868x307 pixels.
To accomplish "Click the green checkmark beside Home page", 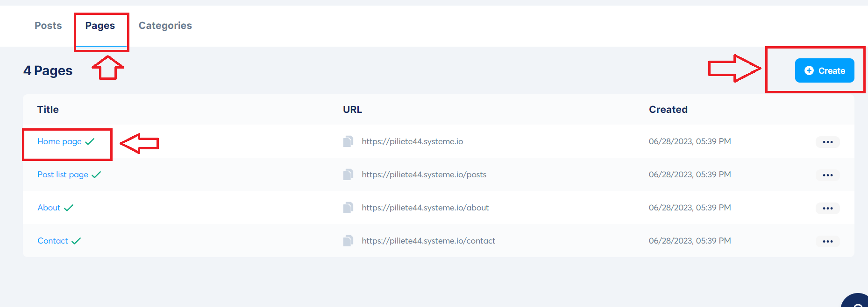I will pos(90,141).
